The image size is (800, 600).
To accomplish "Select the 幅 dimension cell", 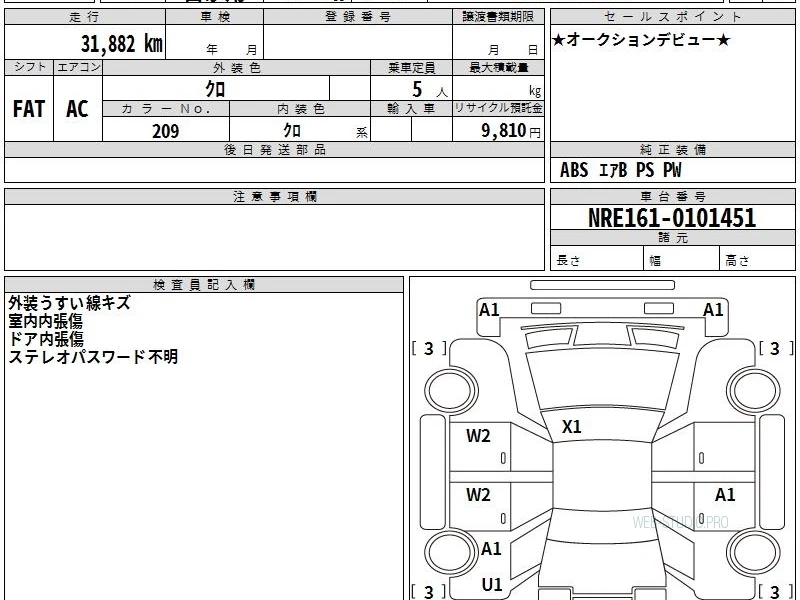I will tap(682, 260).
